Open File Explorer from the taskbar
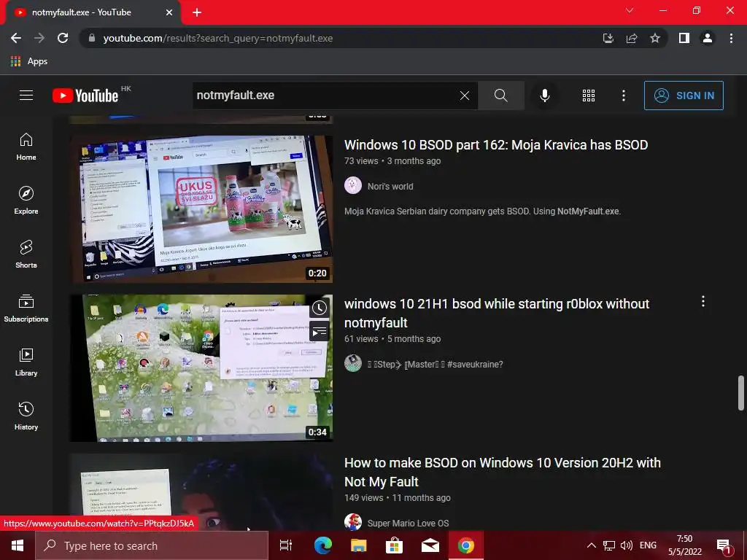The image size is (747, 560). [358, 545]
